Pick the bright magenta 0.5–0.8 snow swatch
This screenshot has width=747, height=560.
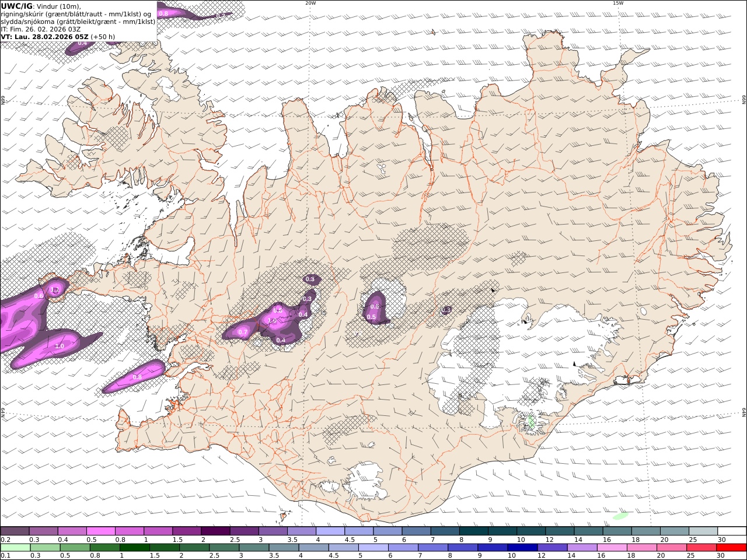point(101,531)
